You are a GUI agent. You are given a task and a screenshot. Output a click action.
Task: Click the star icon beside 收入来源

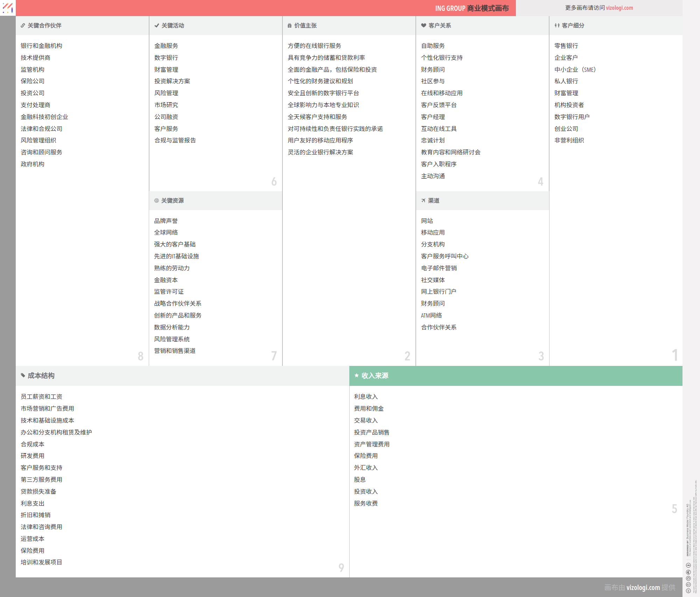357,376
